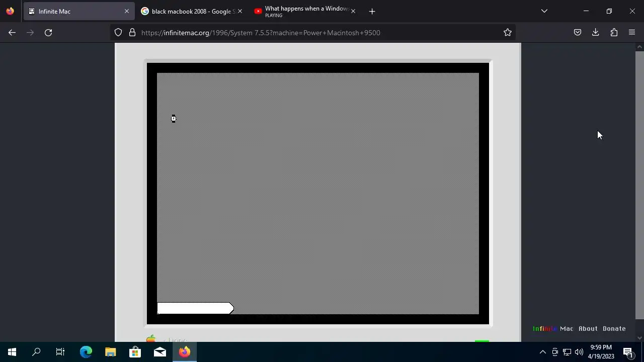Open the Firefox account icon in the title bar
The image size is (644, 362).
[10, 11]
